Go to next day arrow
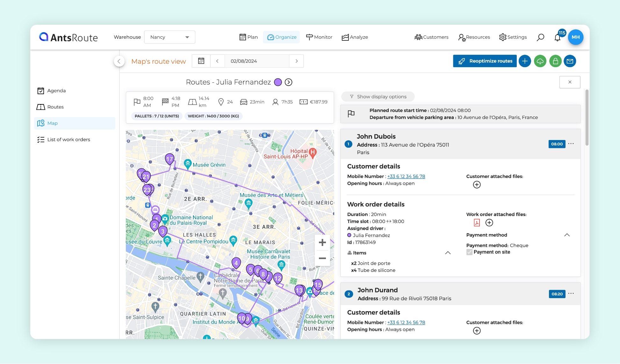620x364 pixels. (x=297, y=61)
